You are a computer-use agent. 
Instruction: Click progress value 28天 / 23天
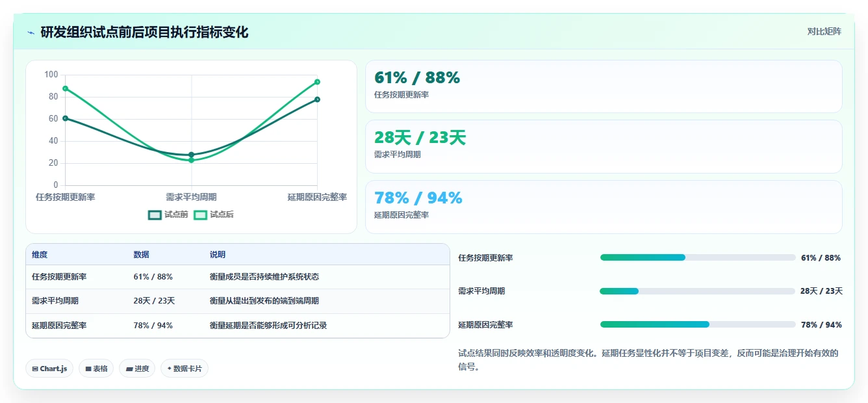(821, 291)
